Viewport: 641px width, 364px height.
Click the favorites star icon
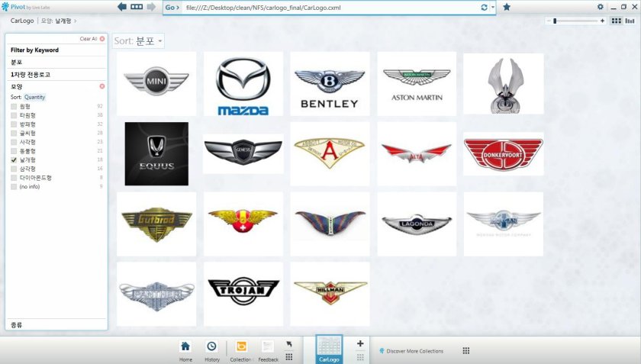(507, 7)
